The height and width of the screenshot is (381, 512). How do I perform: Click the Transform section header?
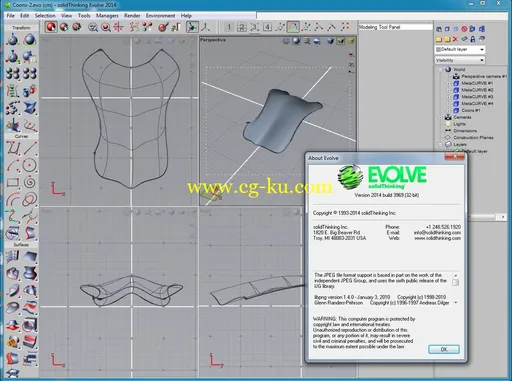(x=21, y=28)
